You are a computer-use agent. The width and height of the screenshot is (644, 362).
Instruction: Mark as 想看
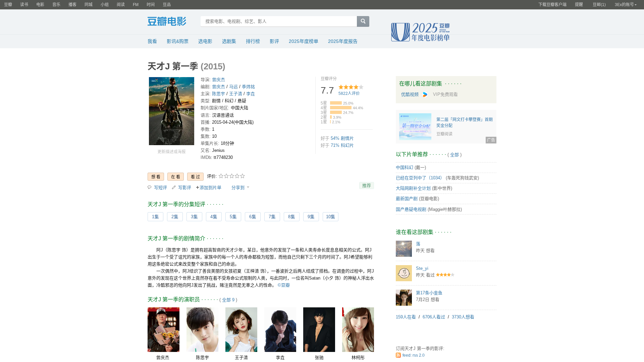click(x=156, y=177)
